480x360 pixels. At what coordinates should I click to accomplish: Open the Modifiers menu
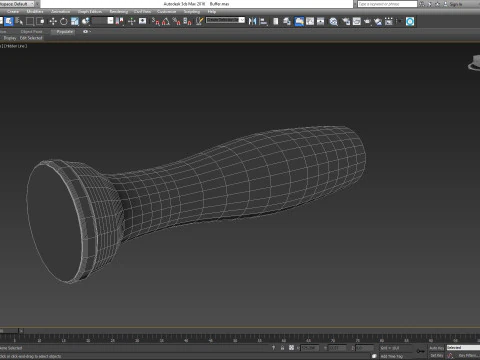pos(35,11)
